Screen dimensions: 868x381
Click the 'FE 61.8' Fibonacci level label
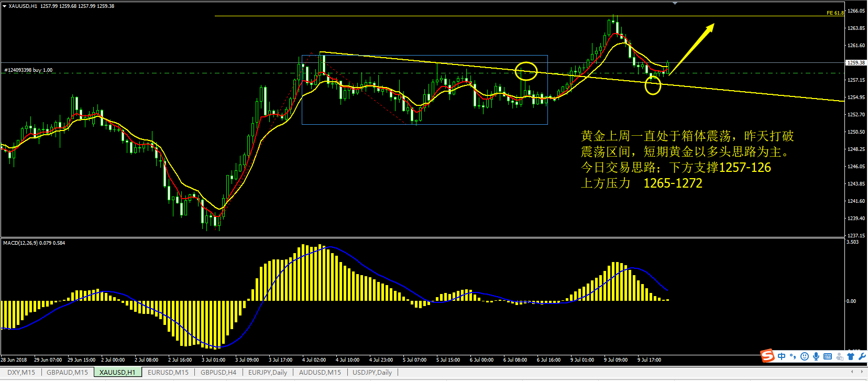[835, 13]
